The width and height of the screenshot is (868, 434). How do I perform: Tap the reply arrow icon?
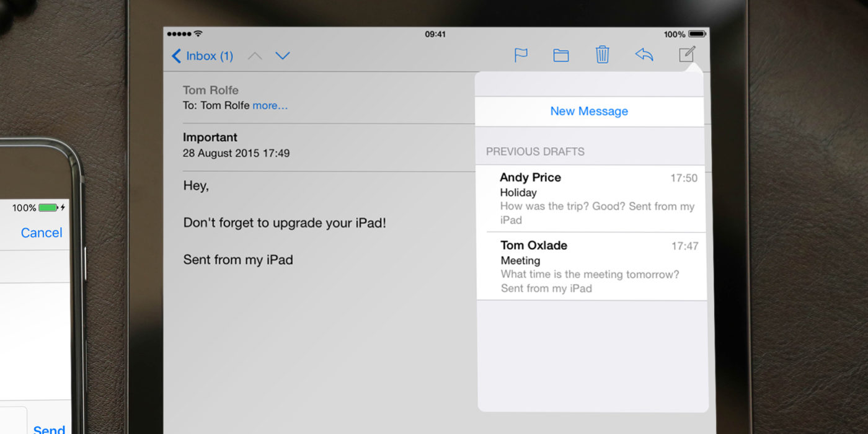coord(644,55)
